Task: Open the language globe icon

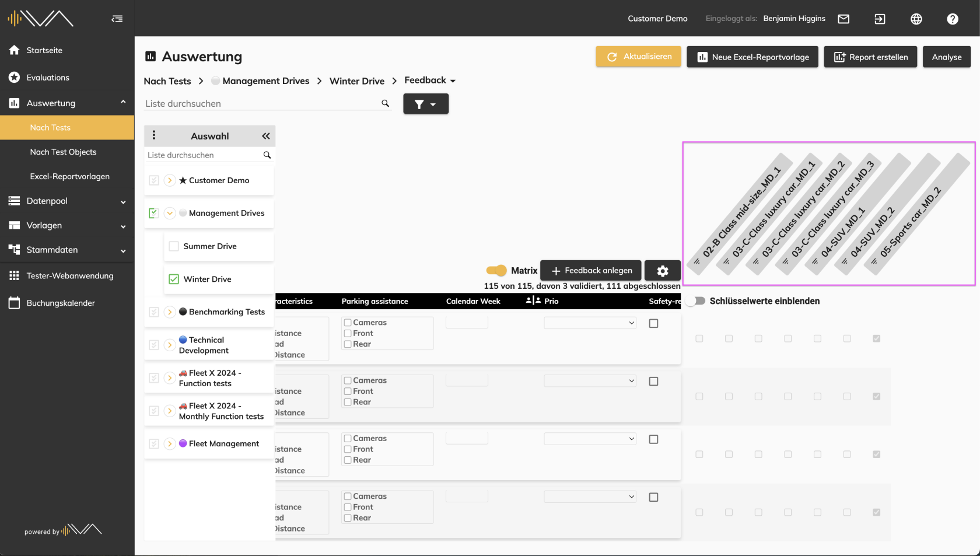Action: click(x=916, y=19)
